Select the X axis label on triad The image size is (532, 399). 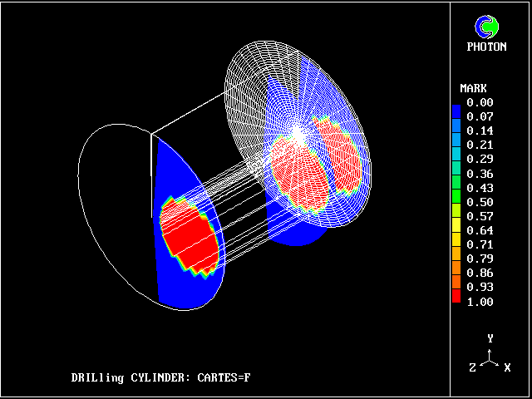point(507,367)
